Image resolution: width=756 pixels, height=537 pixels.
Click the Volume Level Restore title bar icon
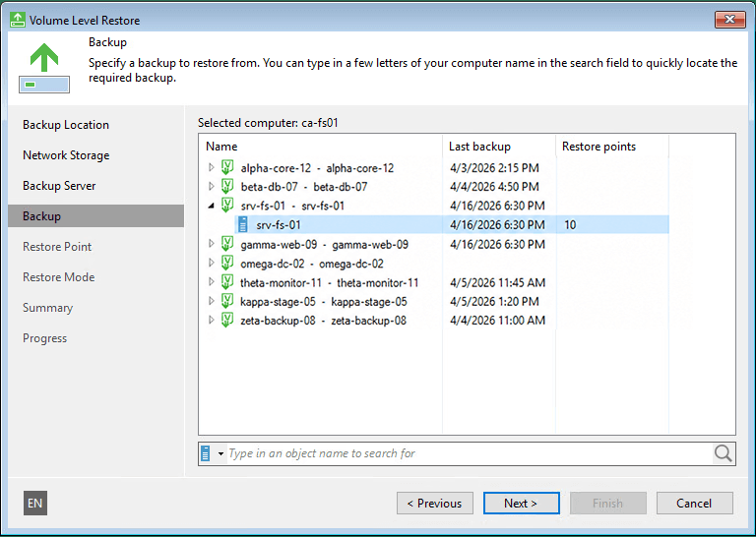pos(18,20)
